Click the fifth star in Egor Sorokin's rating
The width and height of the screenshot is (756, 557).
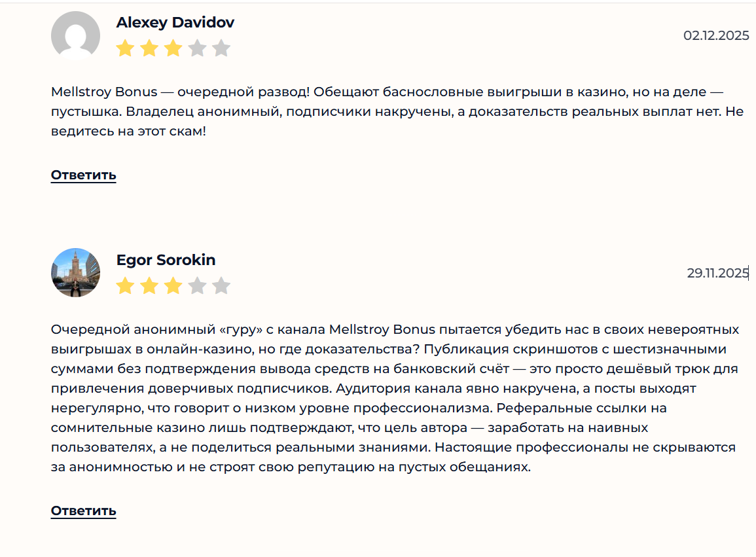click(223, 285)
